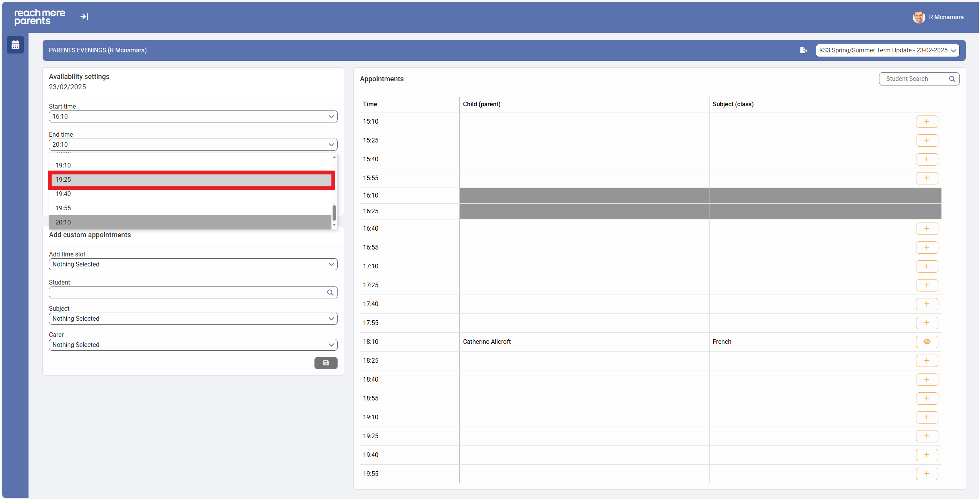Click the save icon button
980x499 pixels.
click(x=326, y=363)
